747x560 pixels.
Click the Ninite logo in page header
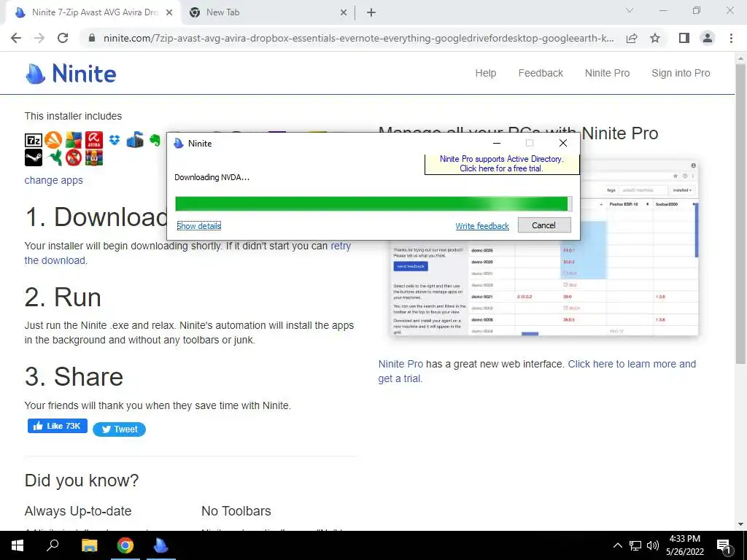pos(71,74)
